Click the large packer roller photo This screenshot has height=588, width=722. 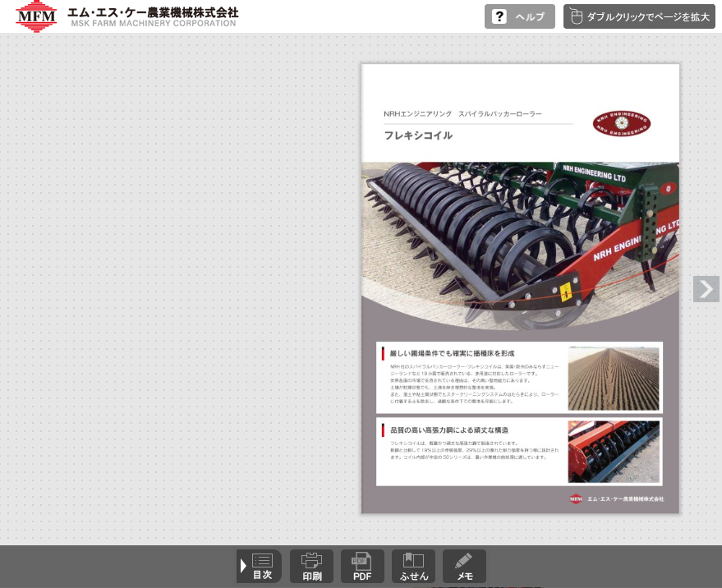(x=520, y=246)
